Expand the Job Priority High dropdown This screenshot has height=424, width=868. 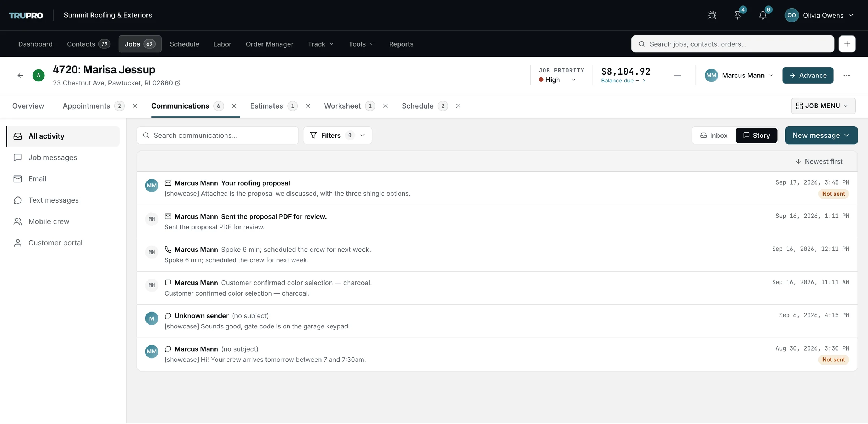point(557,80)
